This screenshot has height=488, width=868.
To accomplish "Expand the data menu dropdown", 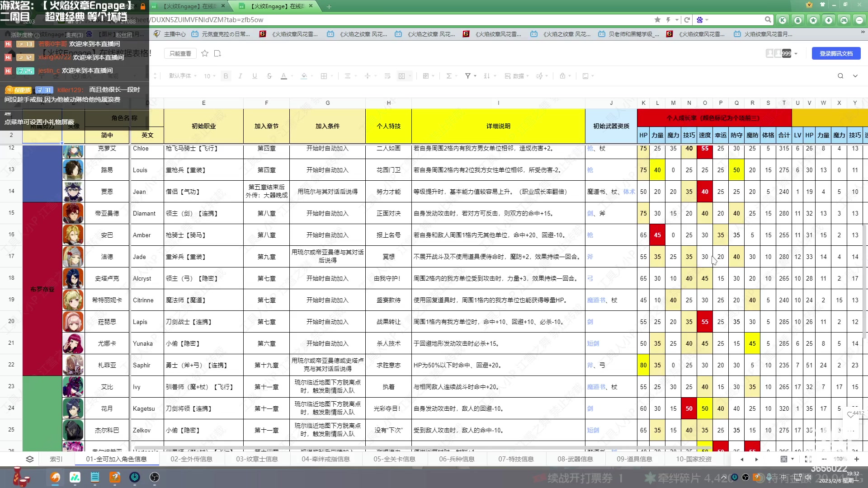I will [517, 76].
